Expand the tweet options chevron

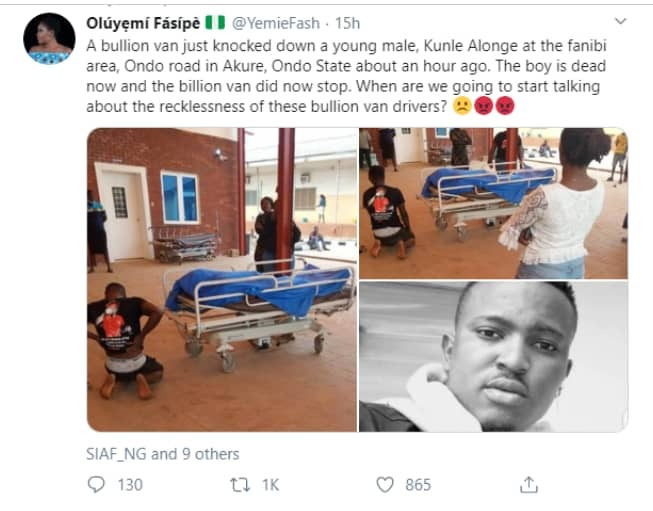tap(620, 21)
